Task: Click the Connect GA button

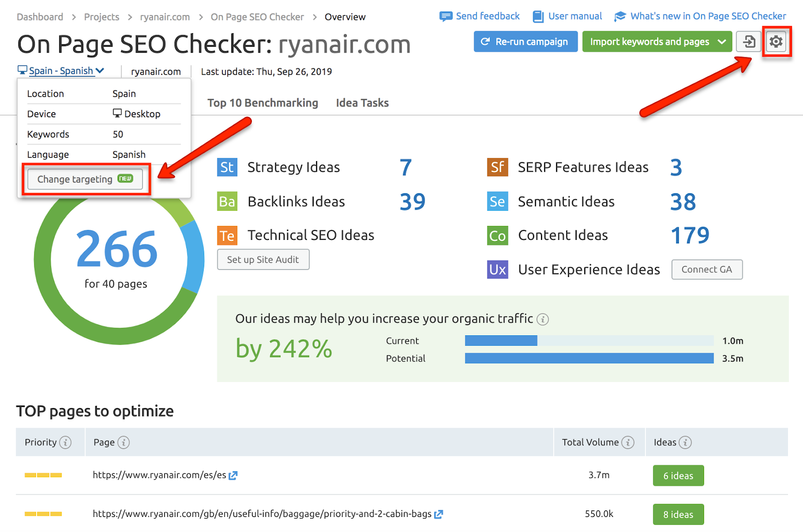Action: 707,270
